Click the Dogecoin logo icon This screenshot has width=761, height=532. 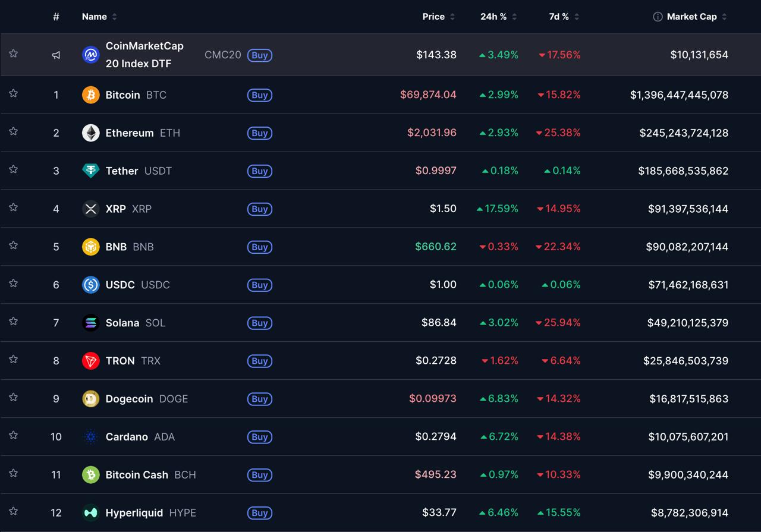[x=90, y=399]
